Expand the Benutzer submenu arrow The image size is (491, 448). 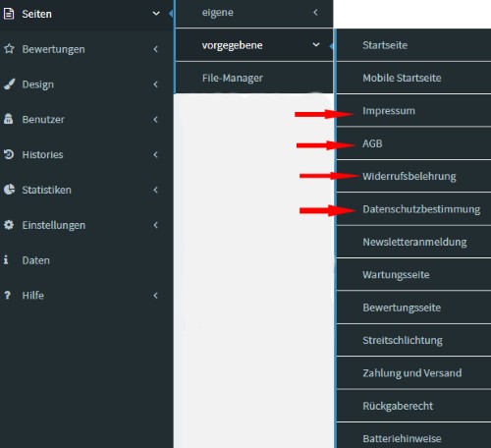(x=156, y=119)
